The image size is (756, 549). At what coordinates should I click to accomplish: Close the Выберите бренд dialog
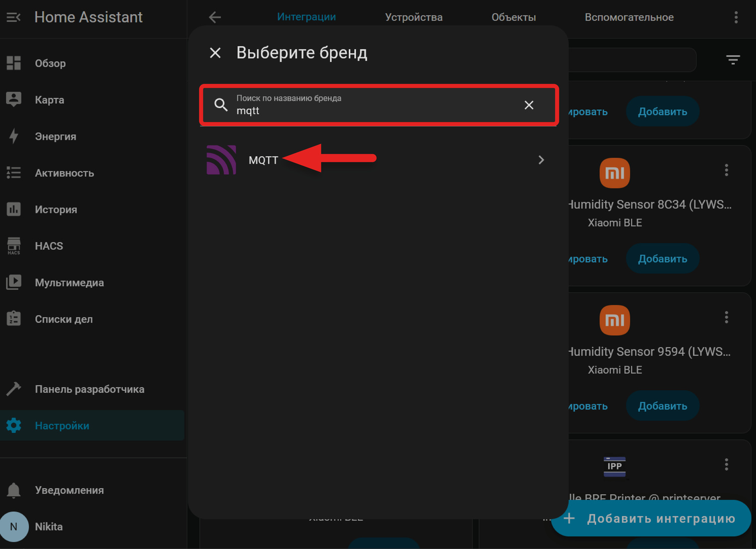point(215,52)
